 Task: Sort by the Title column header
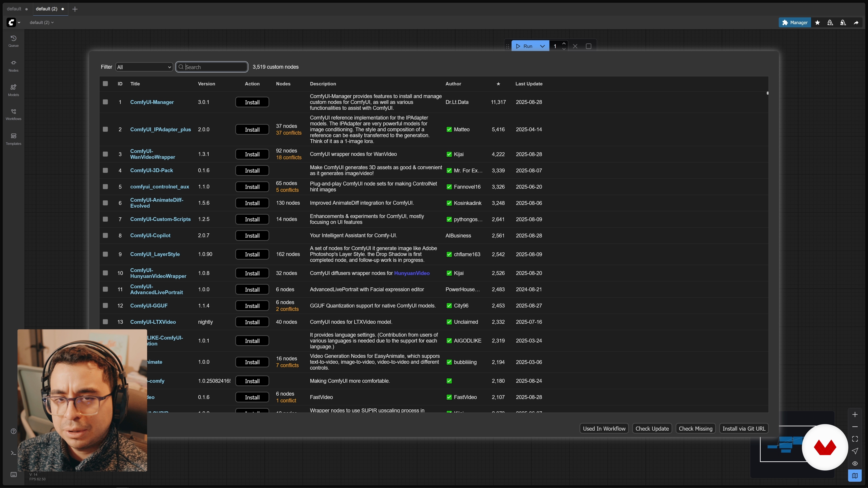pyautogui.click(x=135, y=84)
